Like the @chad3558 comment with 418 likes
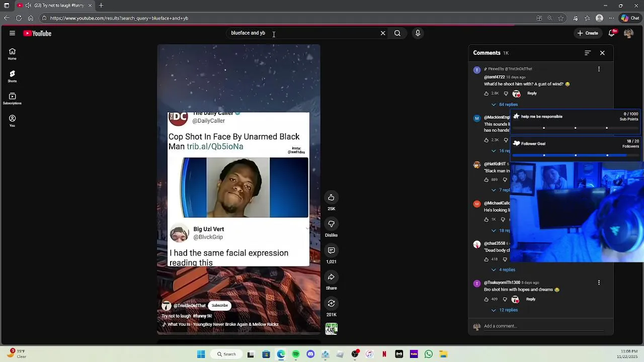The image size is (644, 362). coord(487,259)
